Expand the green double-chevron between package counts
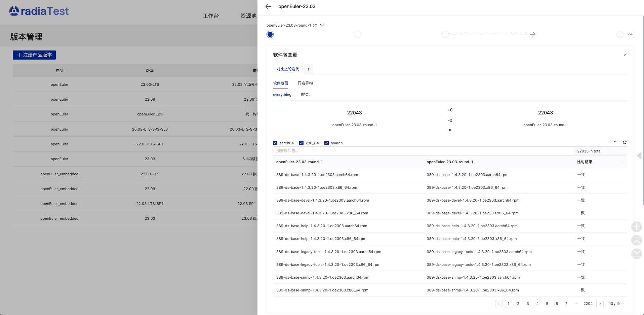644x315 pixels. [x=450, y=130]
